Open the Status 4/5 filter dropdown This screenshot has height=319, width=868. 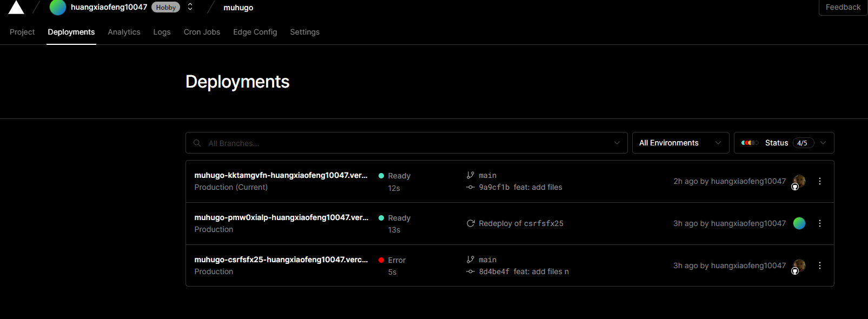click(784, 143)
